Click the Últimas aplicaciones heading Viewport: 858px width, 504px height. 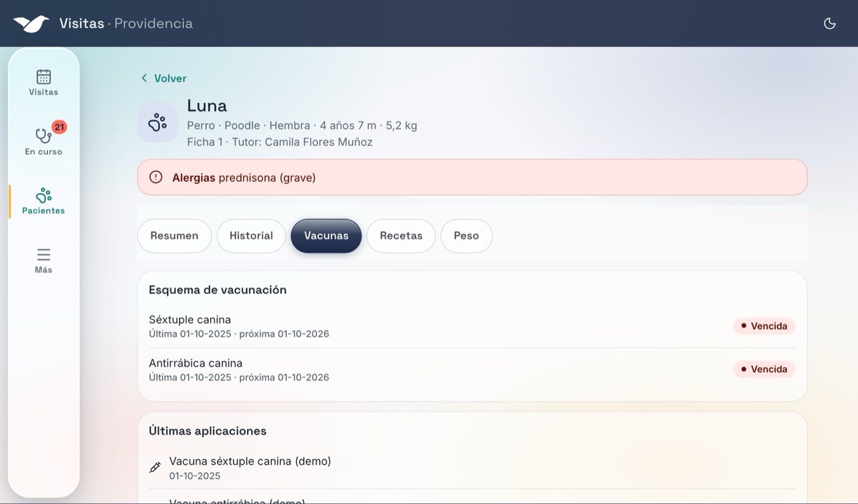(208, 431)
